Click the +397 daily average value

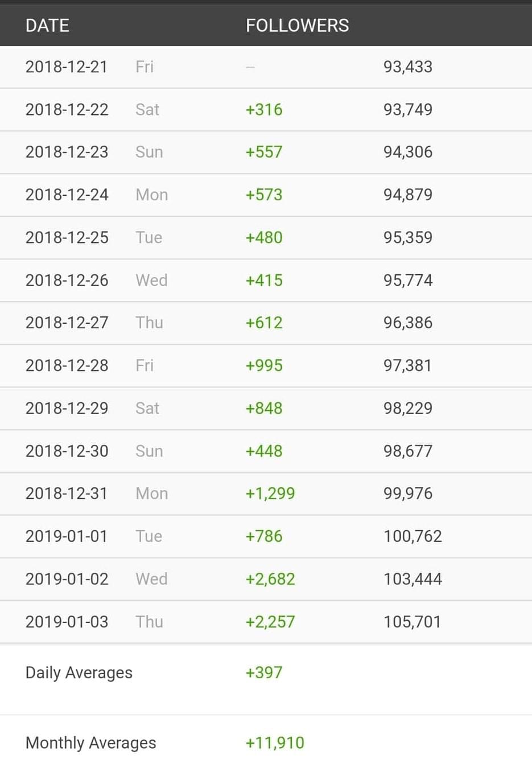[264, 672]
